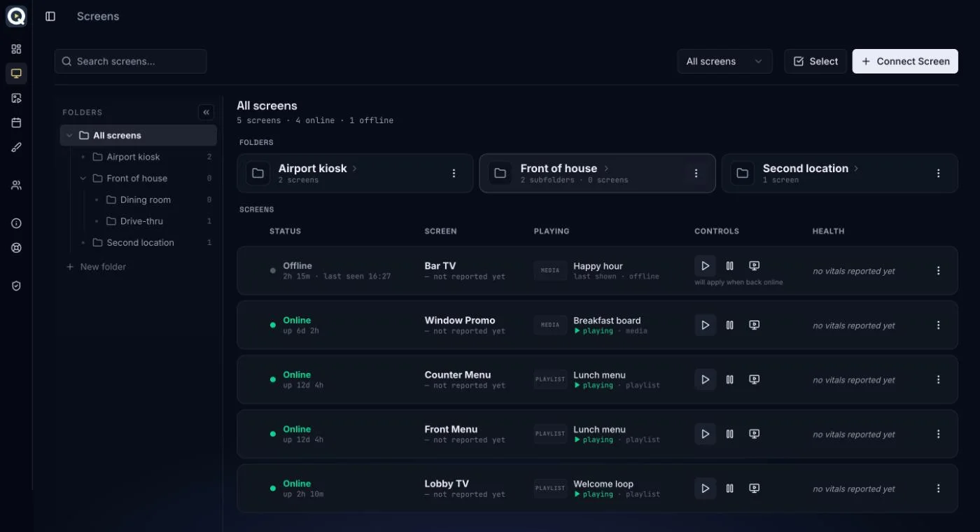Click the monitor icon in the Bar TV row
This screenshot has height=532, width=980.
[x=754, y=266]
